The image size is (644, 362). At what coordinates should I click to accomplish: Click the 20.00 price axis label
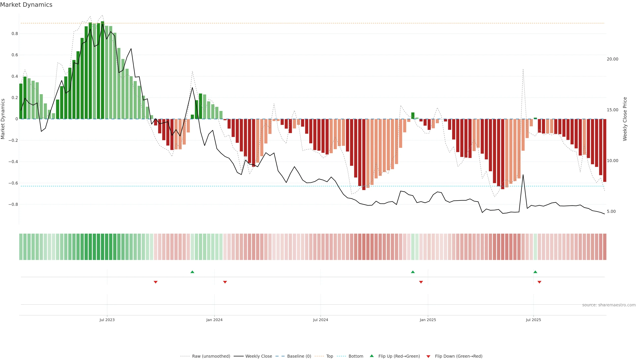612,59
